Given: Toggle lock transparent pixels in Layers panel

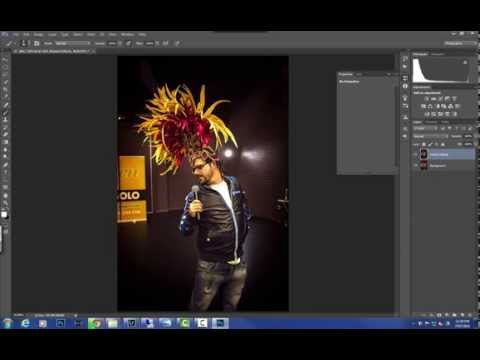Looking at the screenshot, I should tap(424, 144).
